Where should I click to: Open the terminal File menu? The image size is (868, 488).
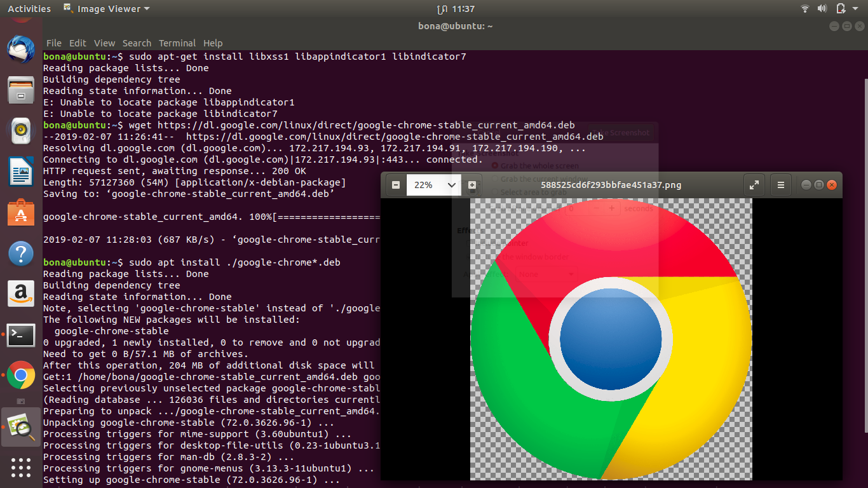pos(54,43)
